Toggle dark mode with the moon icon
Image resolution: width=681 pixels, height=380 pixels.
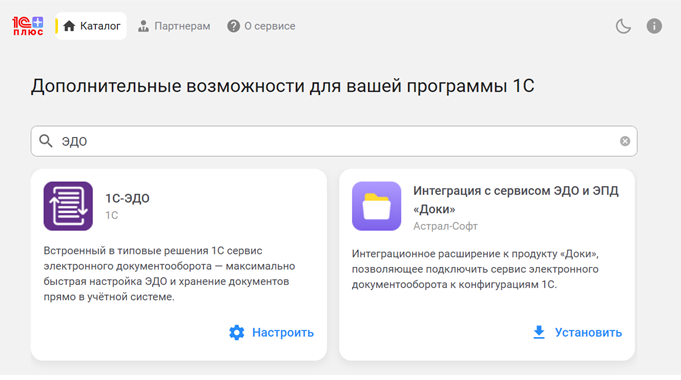[623, 26]
